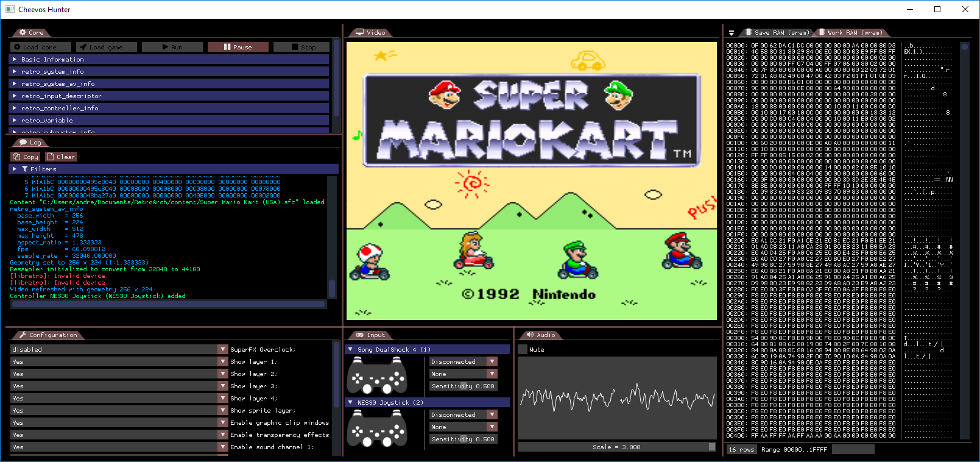This screenshot has height=462, width=980.
Task: Click the Load game... button
Action: click(x=107, y=47)
